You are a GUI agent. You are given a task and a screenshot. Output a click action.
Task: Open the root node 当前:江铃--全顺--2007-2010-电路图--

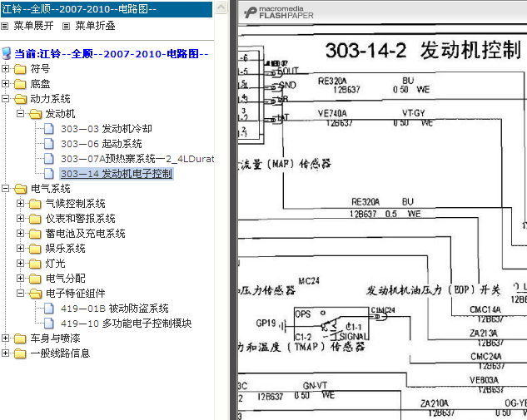coord(112,54)
